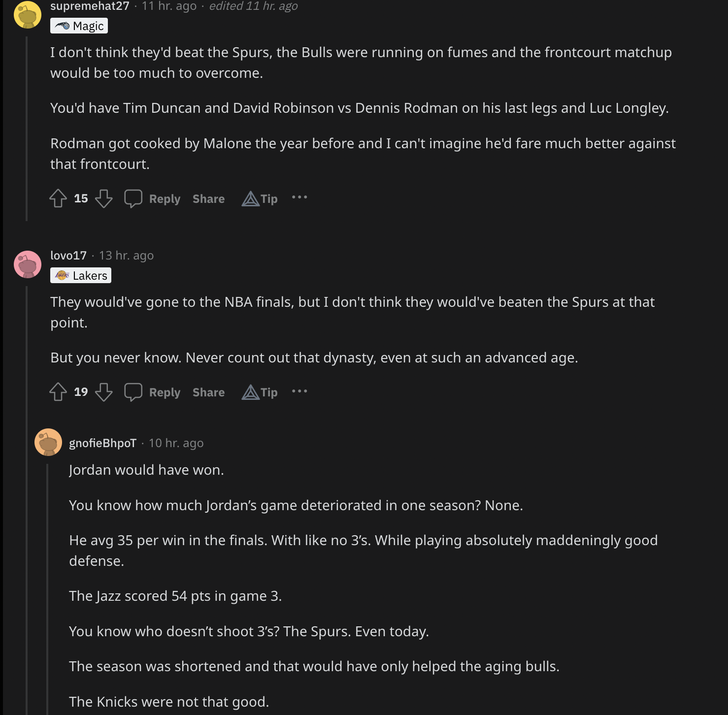728x715 pixels.
Task: Share lovo17's comment
Action: coord(208,392)
